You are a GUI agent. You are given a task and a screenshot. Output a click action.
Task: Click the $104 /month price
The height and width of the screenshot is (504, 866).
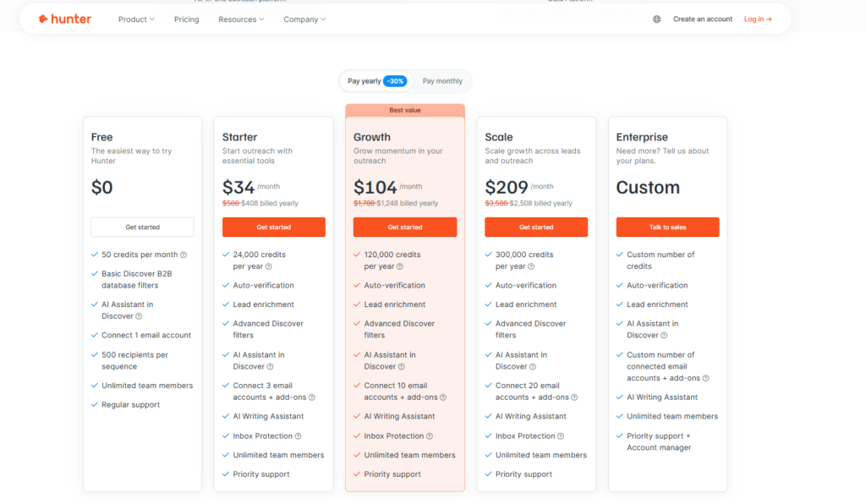click(x=387, y=187)
